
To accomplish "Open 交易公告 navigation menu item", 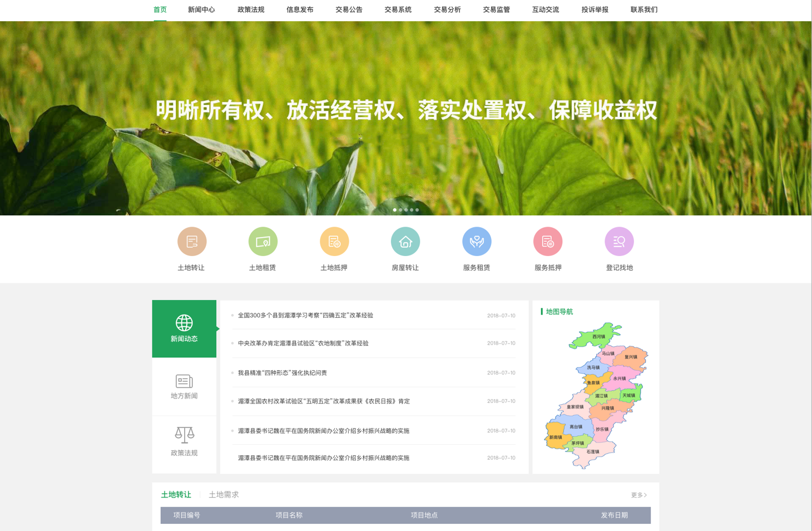I will 349,10.
